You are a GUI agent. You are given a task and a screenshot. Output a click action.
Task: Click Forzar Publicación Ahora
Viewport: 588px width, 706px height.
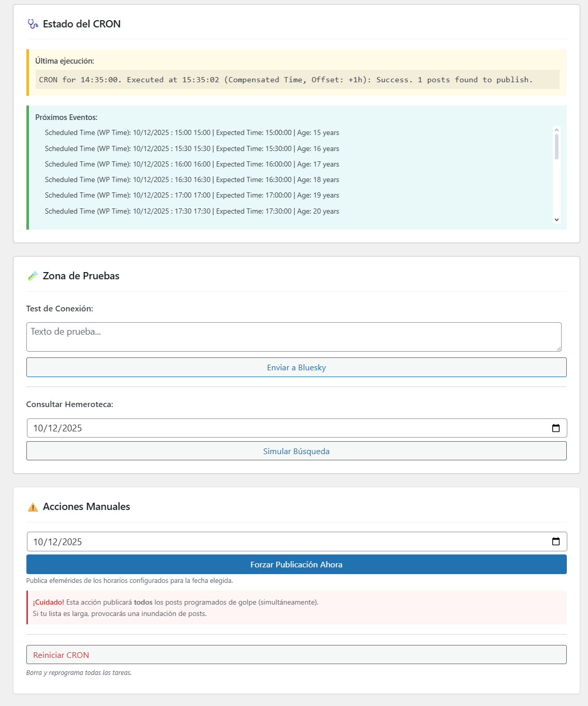296,564
